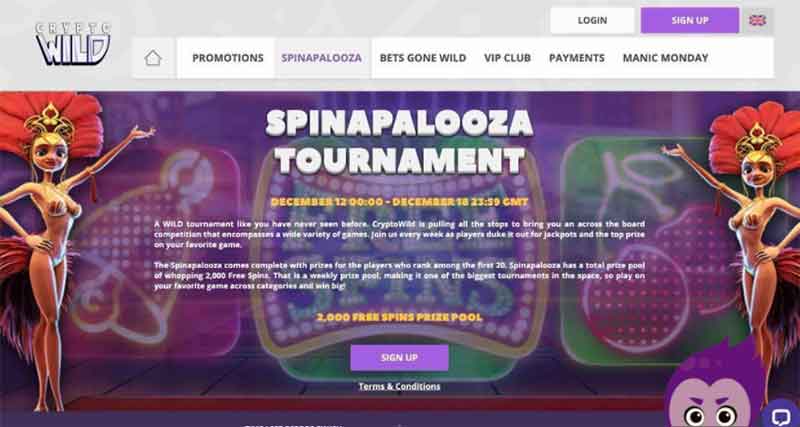Click the purple mascot character
The width and height of the screenshot is (800, 427).
coord(717,388)
